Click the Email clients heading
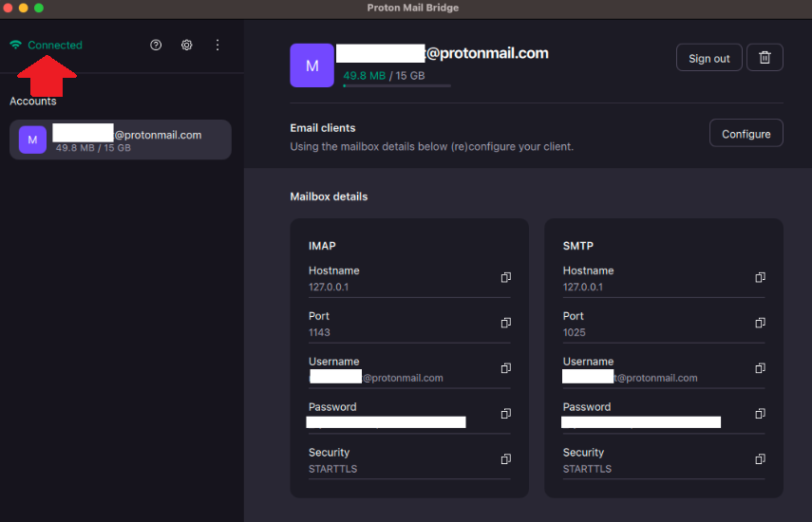This screenshot has height=522, width=812. point(323,128)
